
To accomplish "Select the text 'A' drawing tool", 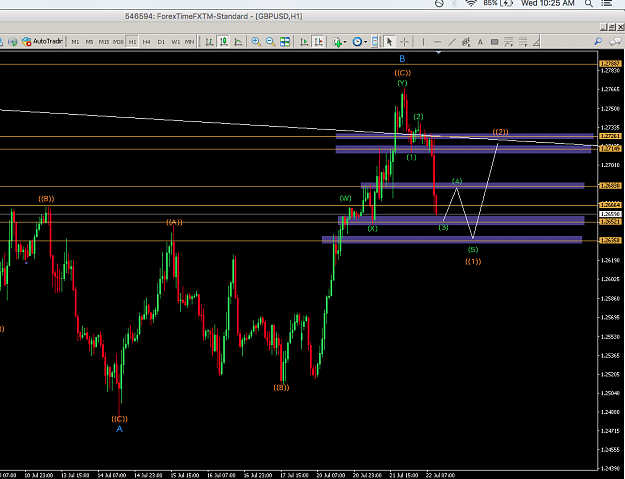I will click(480, 41).
